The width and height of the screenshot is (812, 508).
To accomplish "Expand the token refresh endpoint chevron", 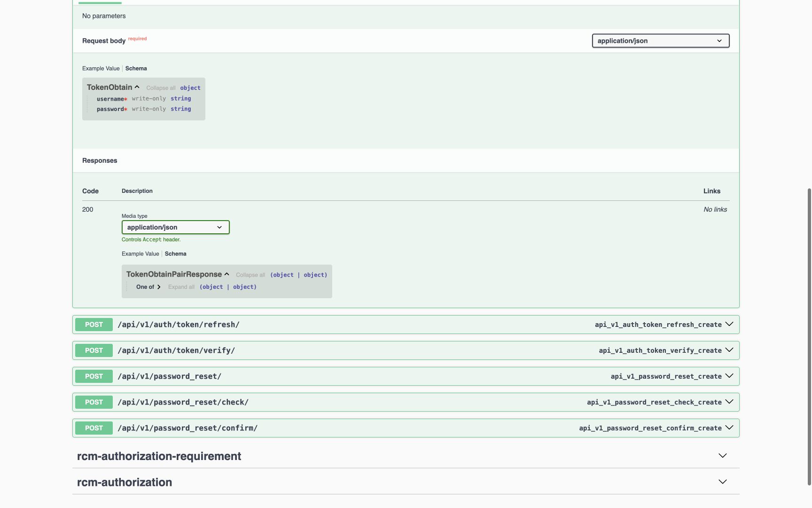I will [x=729, y=324].
